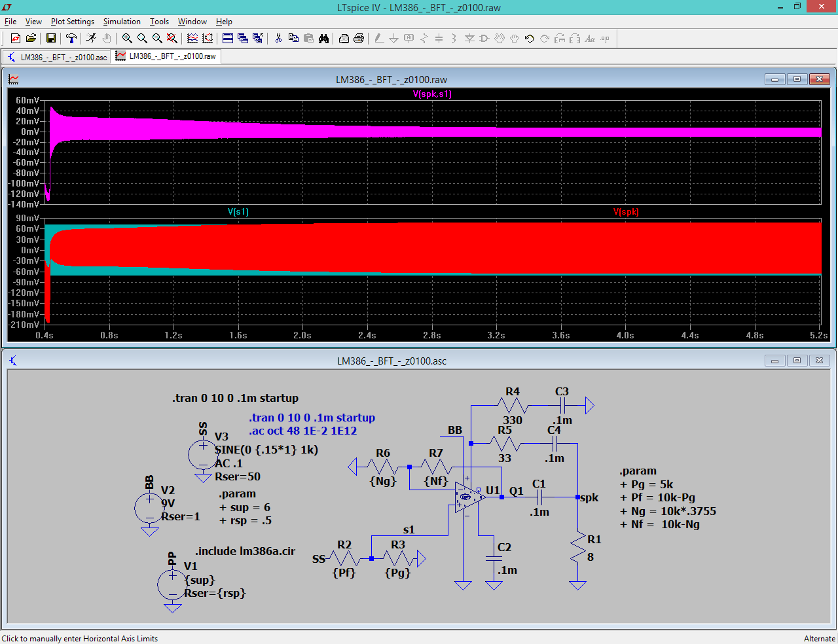
Task: Click the Undo arrow icon
Action: click(530, 39)
